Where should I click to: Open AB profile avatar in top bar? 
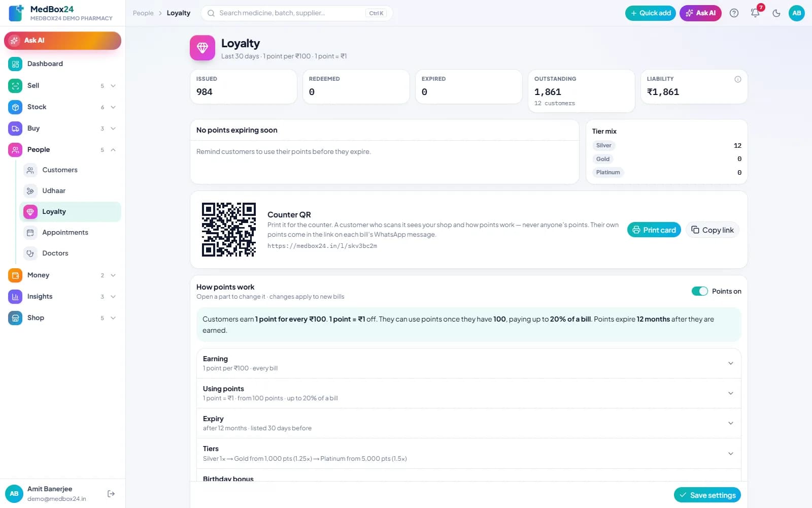point(797,13)
